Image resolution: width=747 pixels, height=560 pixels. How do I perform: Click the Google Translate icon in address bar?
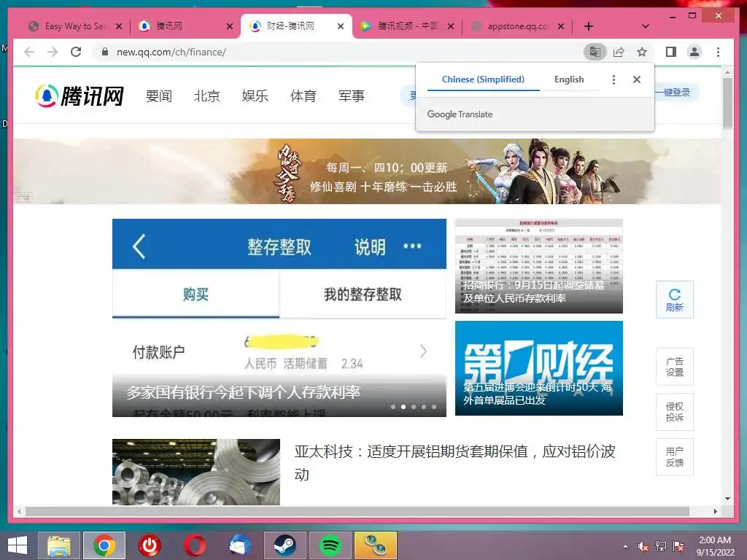595,52
